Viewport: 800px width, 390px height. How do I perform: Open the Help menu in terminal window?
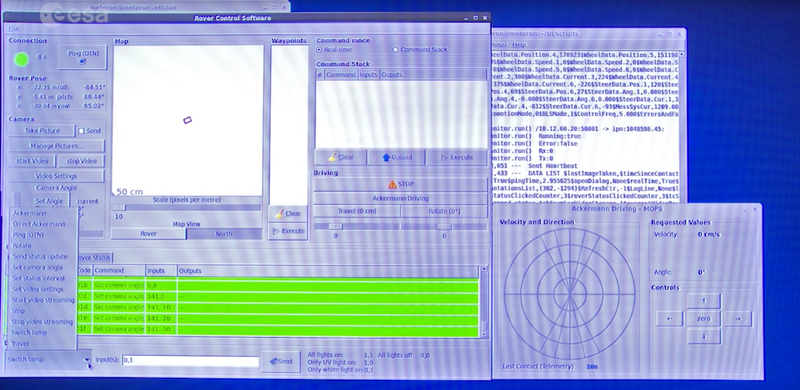pos(519,45)
